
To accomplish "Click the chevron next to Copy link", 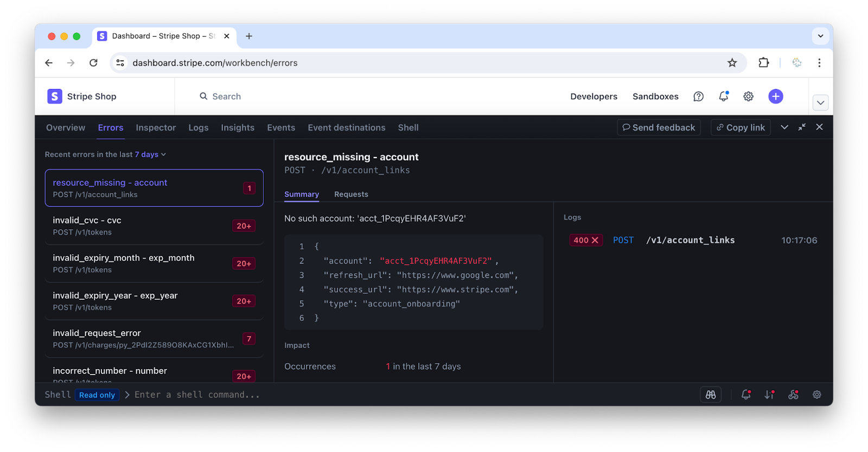I will [784, 127].
